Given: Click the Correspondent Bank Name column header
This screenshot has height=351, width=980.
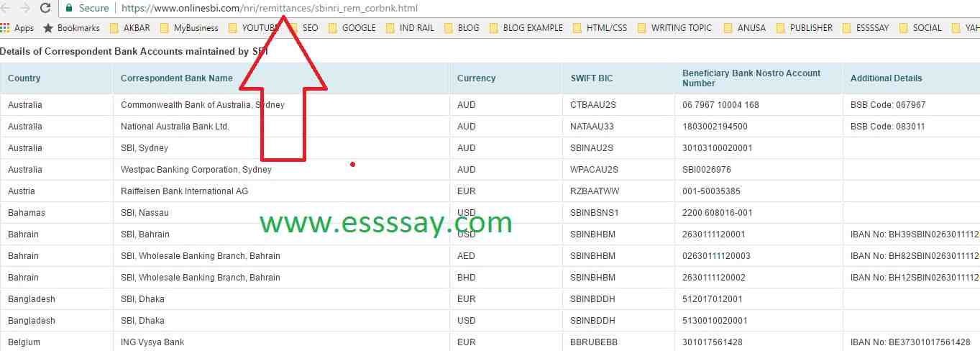Looking at the screenshot, I should coord(281,78).
